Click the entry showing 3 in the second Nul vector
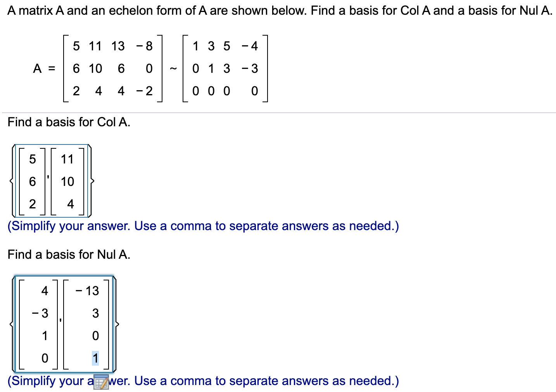The width and height of the screenshot is (556, 392). pyautogui.click(x=95, y=314)
